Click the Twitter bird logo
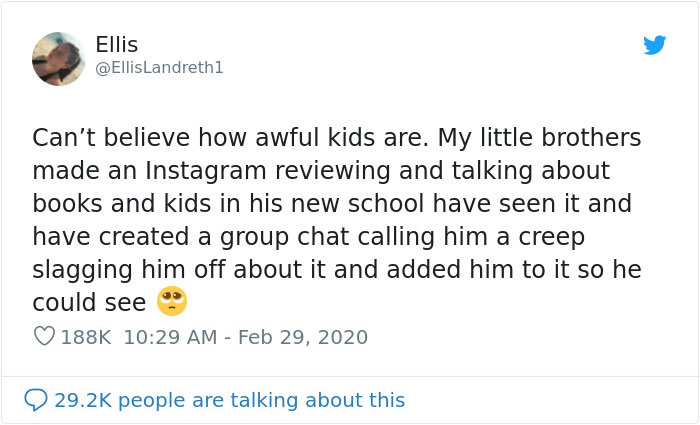 pos(654,45)
